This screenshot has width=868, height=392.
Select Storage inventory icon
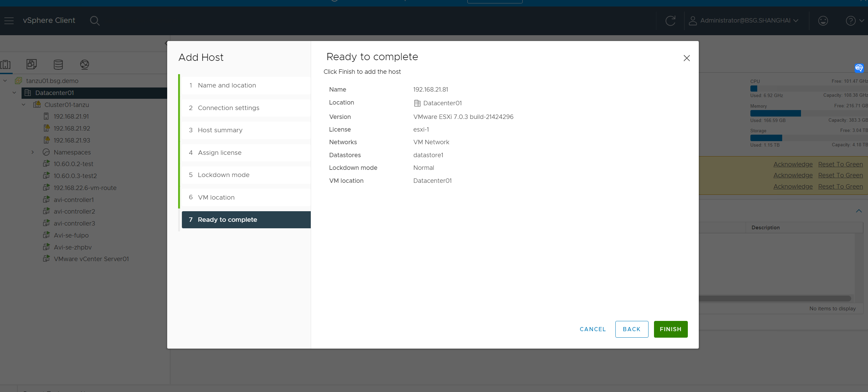(58, 64)
